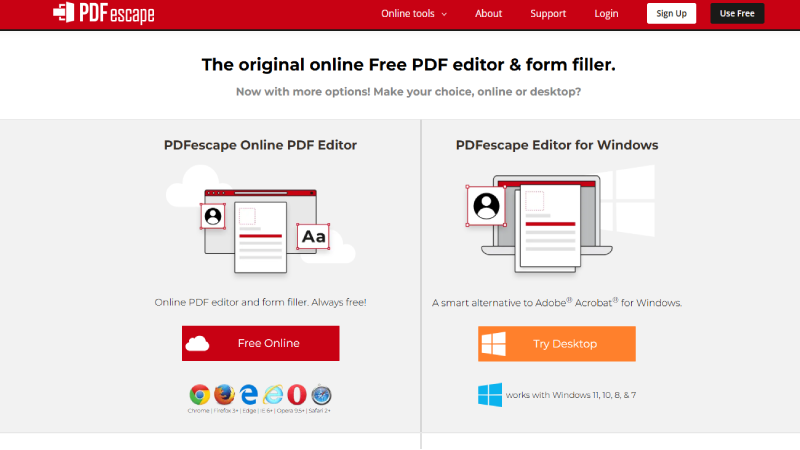Click the PDFescape logo

pyautogui.click(x=104, y=13)
